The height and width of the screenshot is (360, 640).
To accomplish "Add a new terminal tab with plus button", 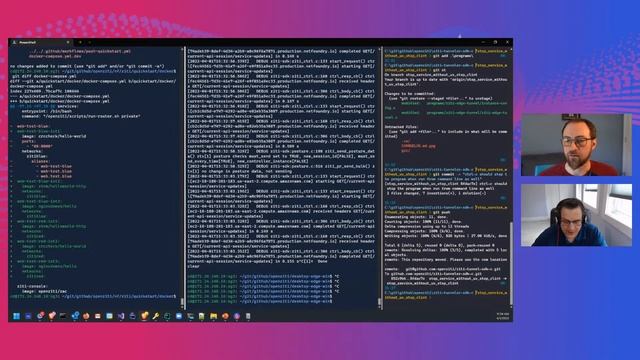I will coord(80,42).
